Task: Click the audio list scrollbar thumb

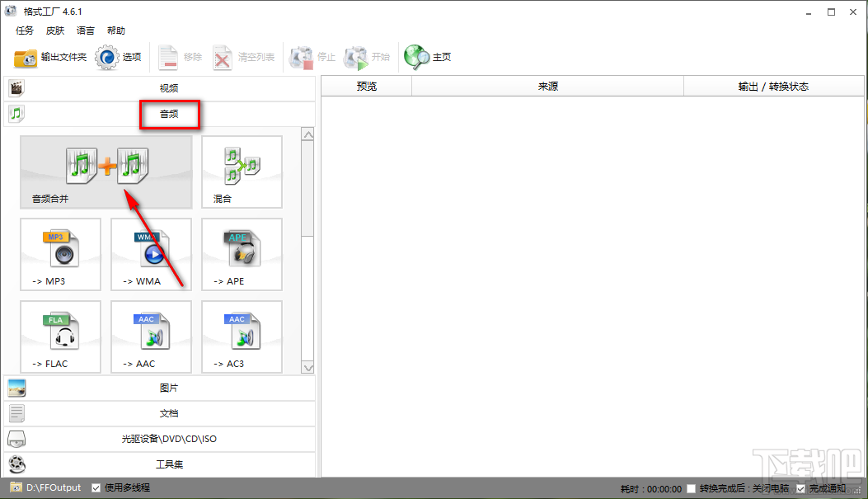Action: (x=307, y=188)
